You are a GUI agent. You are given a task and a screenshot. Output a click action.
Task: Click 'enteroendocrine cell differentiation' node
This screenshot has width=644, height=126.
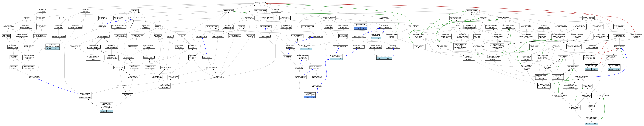[317, 77]
